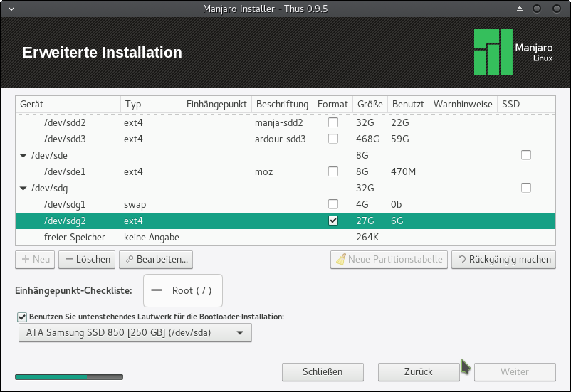Screen dimensions: 571x392
Task: Click the Neue Partitionstabelle broom button
Action: coord(389,259)
